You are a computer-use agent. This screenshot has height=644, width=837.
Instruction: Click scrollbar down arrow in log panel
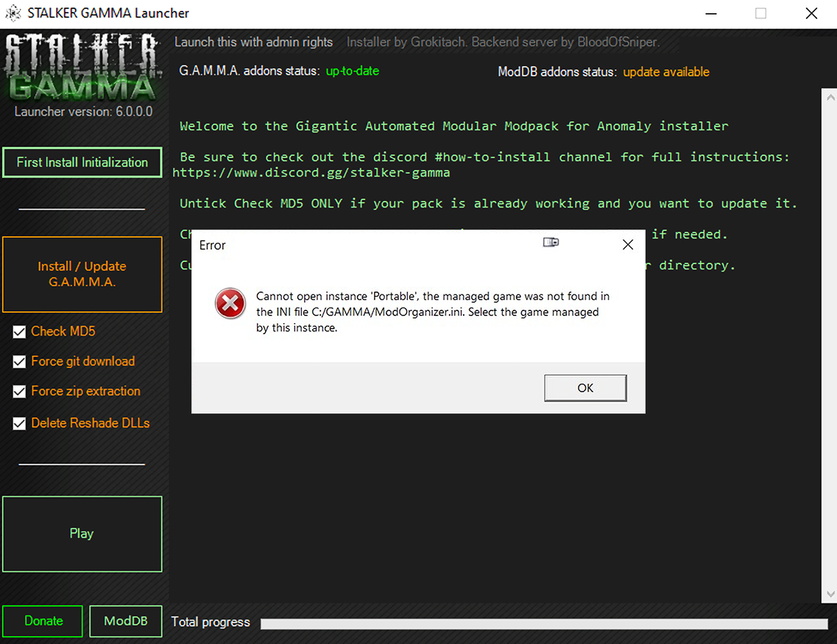830,594
